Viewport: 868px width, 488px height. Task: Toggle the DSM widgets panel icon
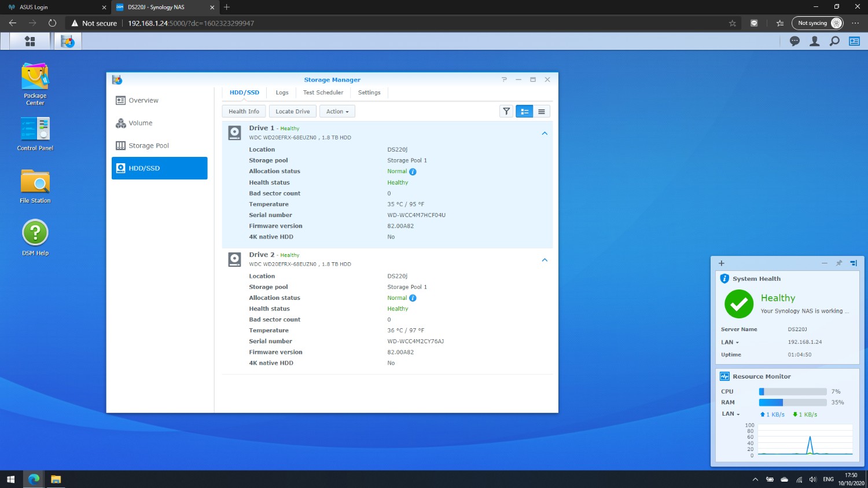point(854,41)
